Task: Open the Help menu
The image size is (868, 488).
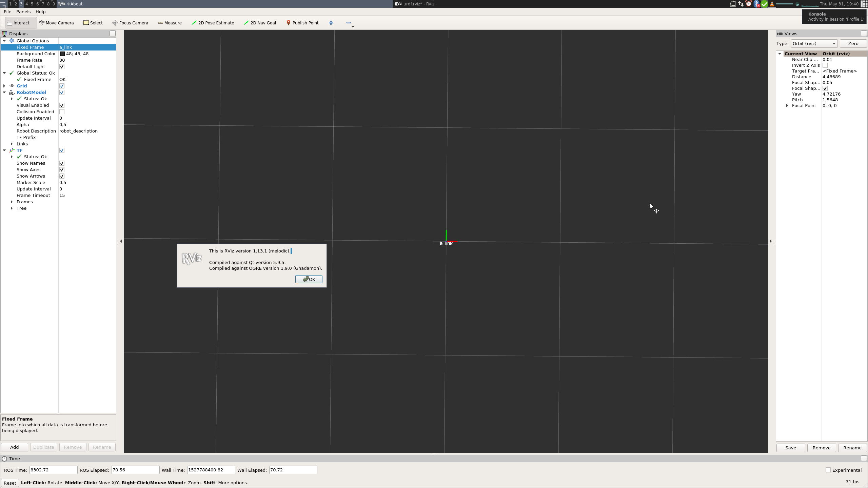Action: coord(40,12)
